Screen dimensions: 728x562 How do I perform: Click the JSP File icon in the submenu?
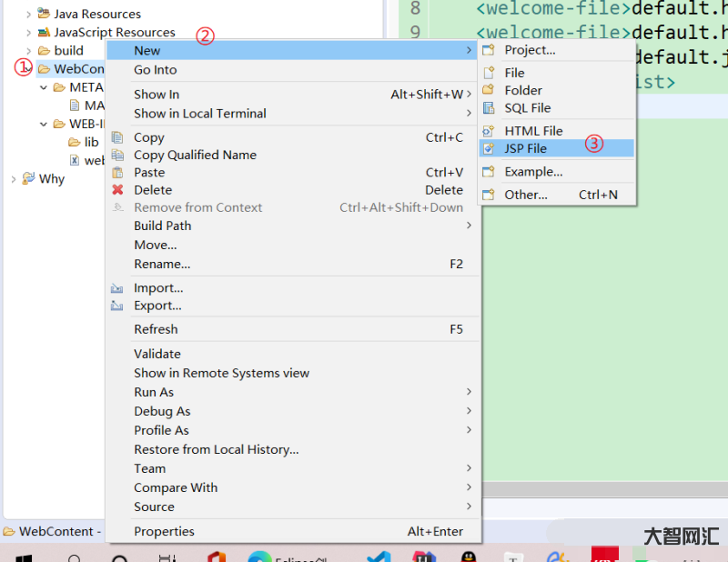point(489,148)
